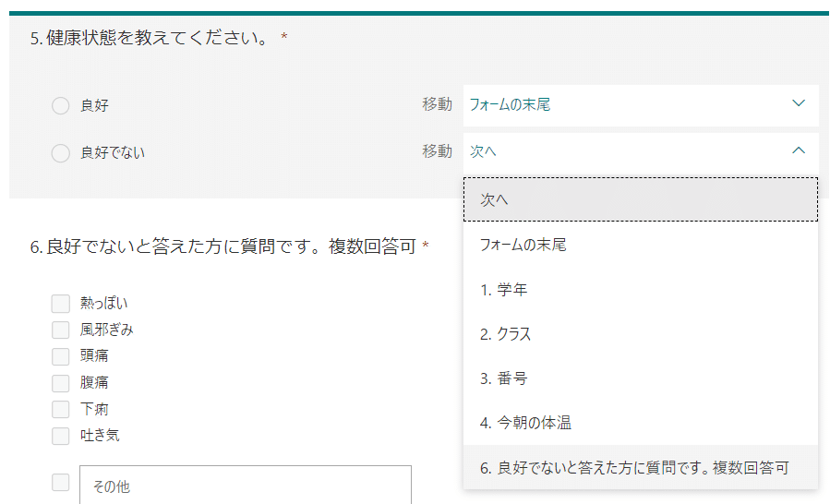830x504 pixels.
Task: Click the 移動 label beside 良好でない
Action: click(x=437, y=151)
